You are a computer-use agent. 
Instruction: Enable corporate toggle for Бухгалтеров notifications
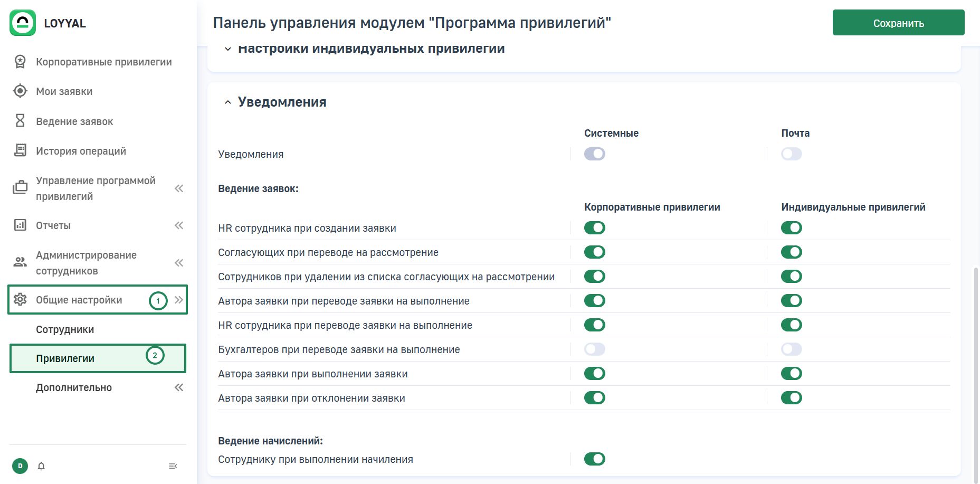pyautogui.click(x=594, y=349)
